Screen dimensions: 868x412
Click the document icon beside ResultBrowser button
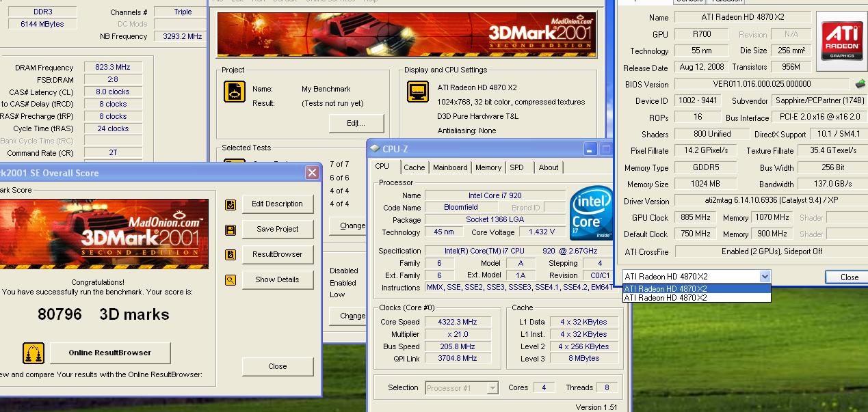click(231, 254)
